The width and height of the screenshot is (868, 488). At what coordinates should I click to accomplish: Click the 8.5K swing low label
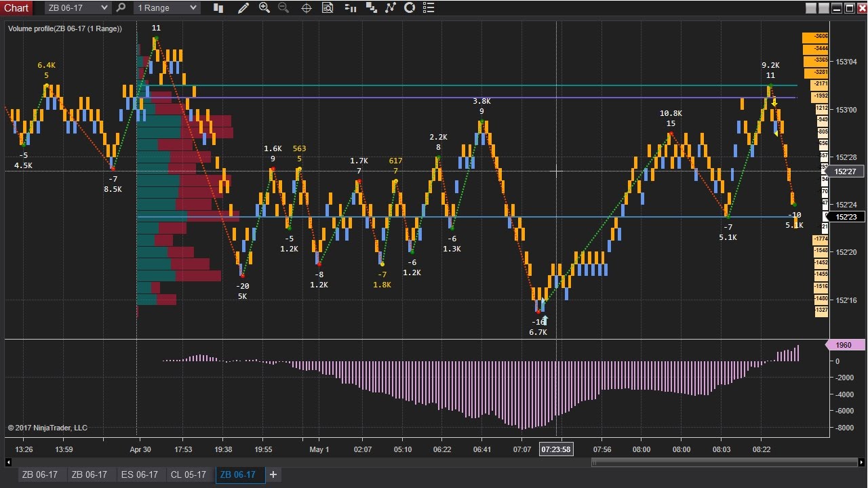pyautogui.click(x=113, y=190)
